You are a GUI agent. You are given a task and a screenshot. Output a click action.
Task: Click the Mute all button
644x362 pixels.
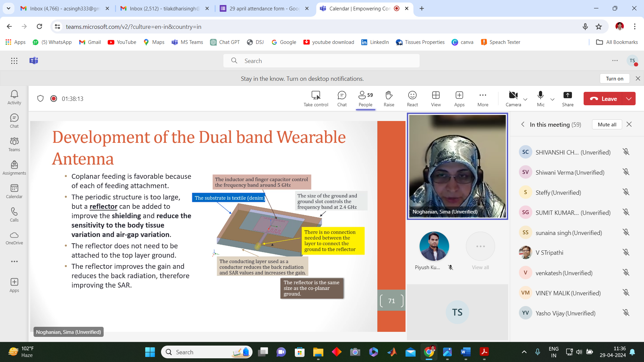tap(607, 124)
